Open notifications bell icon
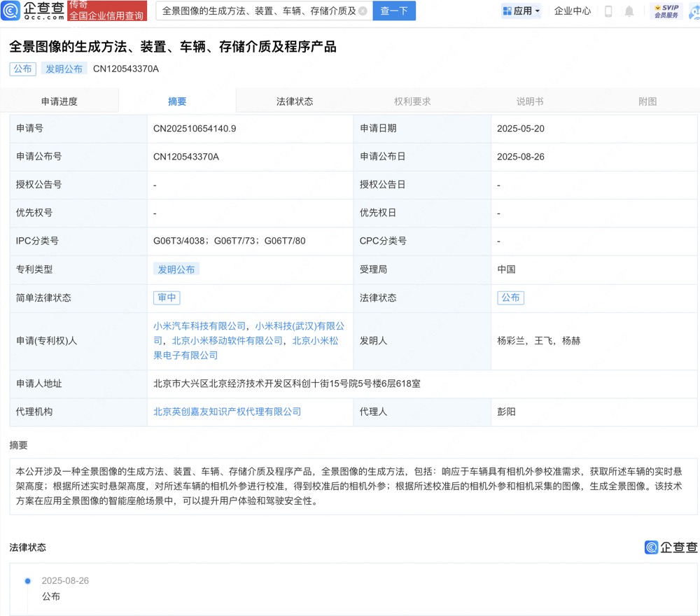Image resolution: width=700 pixels, height=616 pixels. pos(629,11)
